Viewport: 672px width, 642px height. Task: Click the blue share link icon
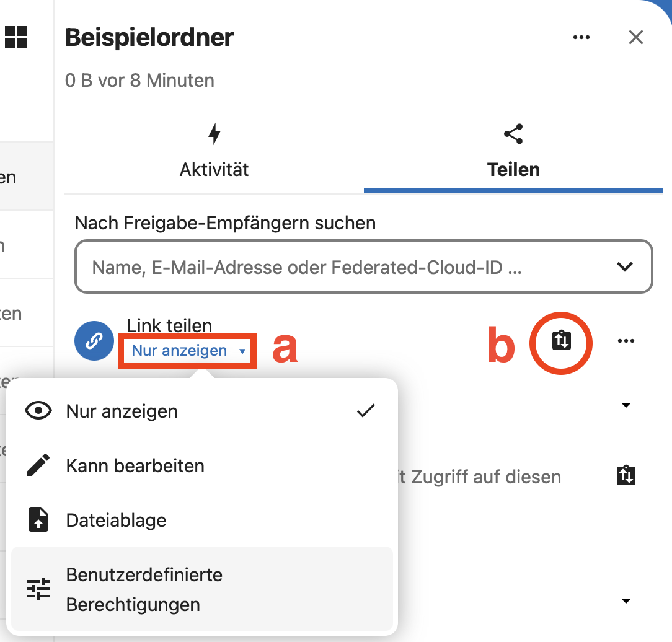pyautogui.click(x=94, y=341)
